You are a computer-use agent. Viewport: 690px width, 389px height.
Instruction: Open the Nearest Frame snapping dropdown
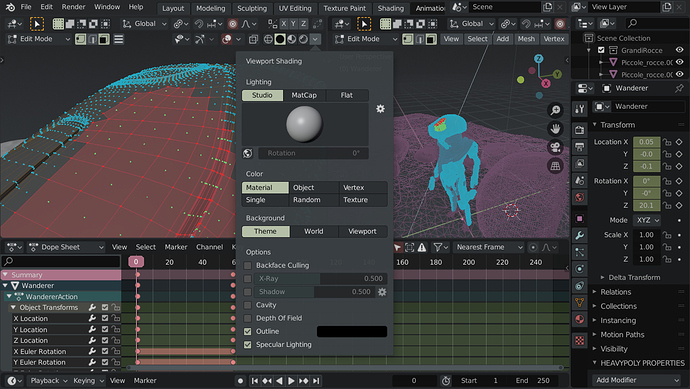point(489,247)
